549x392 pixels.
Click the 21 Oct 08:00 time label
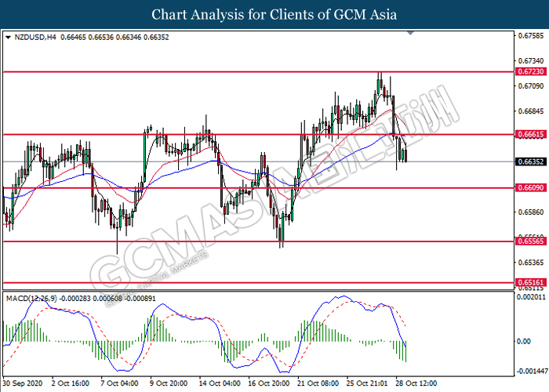point(318,383)
